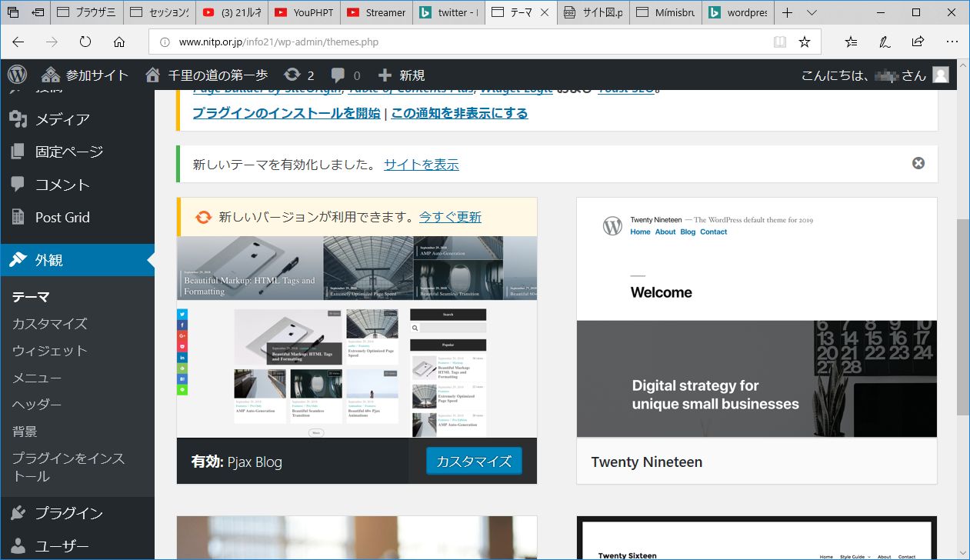This screenshot has height=560, width=970.
Task: Open the ユーザー sidebar menu
Action: (x=77, y=546)
